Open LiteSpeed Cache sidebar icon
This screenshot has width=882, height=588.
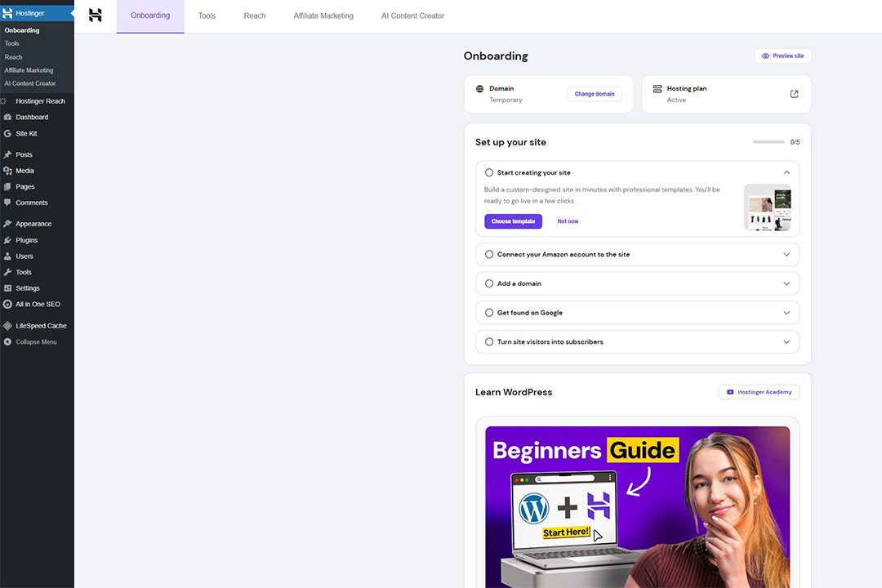pyautogui.click(x=7, y=326)
